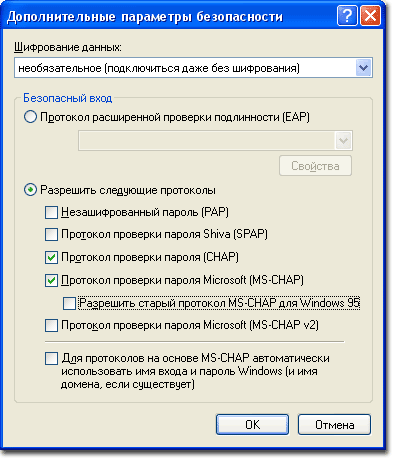Click the Протокол проверки пароля (CHAP) label

150,257
